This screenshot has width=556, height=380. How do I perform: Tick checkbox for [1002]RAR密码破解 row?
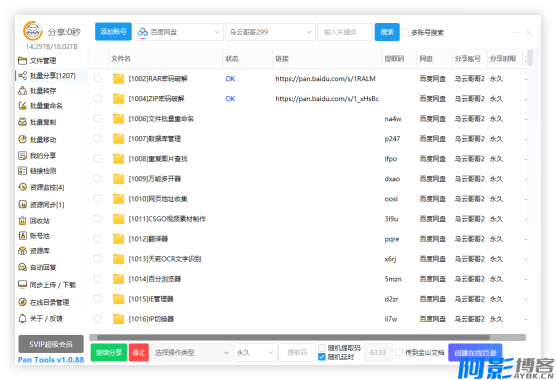[97, 78]
